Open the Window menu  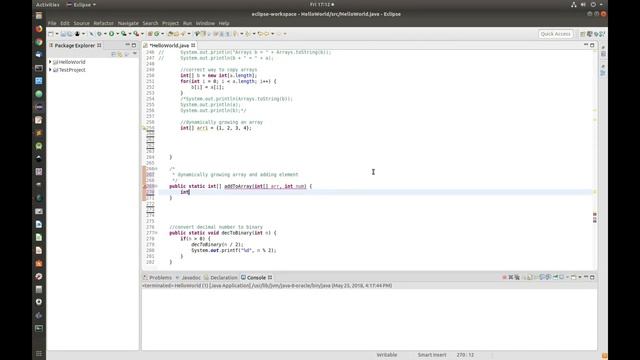coord(205,23)
